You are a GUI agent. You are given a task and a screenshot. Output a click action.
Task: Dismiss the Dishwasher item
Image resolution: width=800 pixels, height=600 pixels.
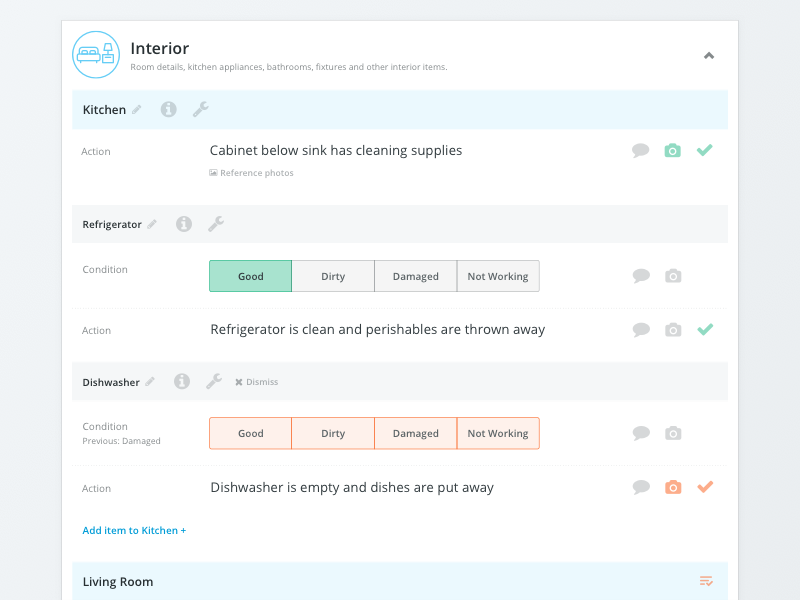(256, 381)
